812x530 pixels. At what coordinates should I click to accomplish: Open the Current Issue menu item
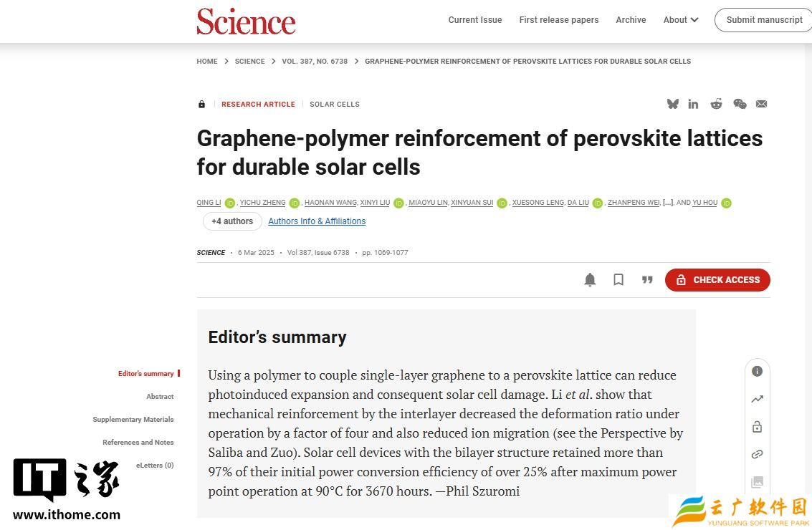click(474, 20)
